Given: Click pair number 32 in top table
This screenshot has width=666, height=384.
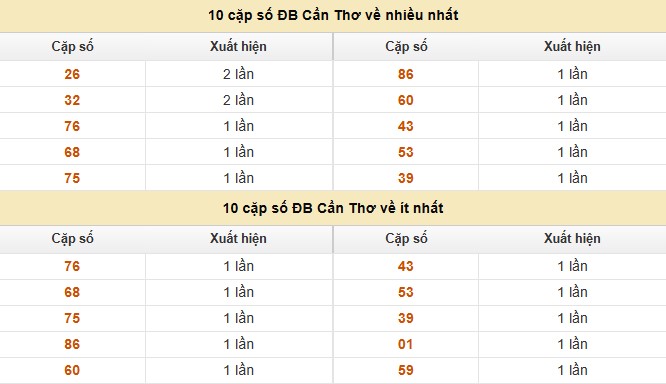Looking at the screenshot, I should click(x=72, y=100).
